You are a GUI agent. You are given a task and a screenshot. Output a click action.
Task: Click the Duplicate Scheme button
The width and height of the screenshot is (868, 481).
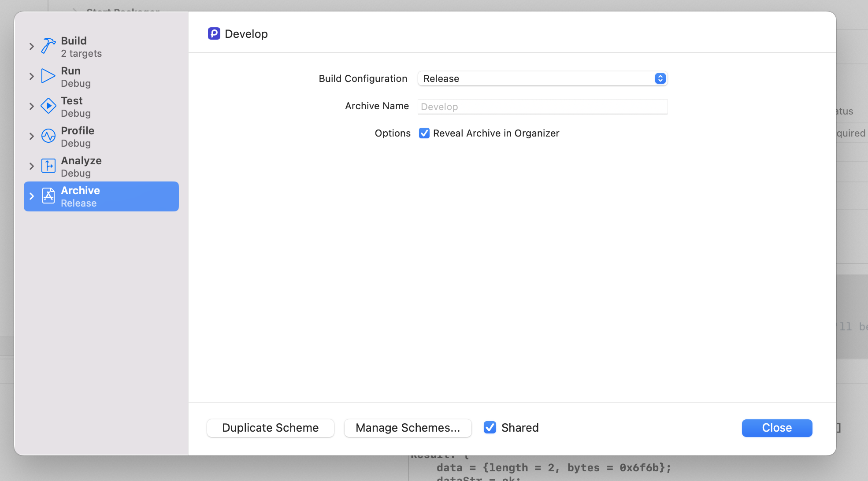[x=270, y=428]
